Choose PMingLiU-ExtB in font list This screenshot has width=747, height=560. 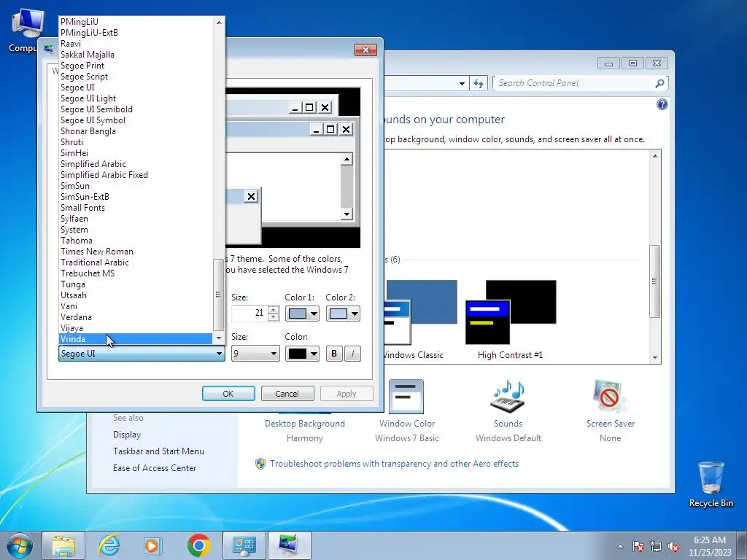click(135, 32)
